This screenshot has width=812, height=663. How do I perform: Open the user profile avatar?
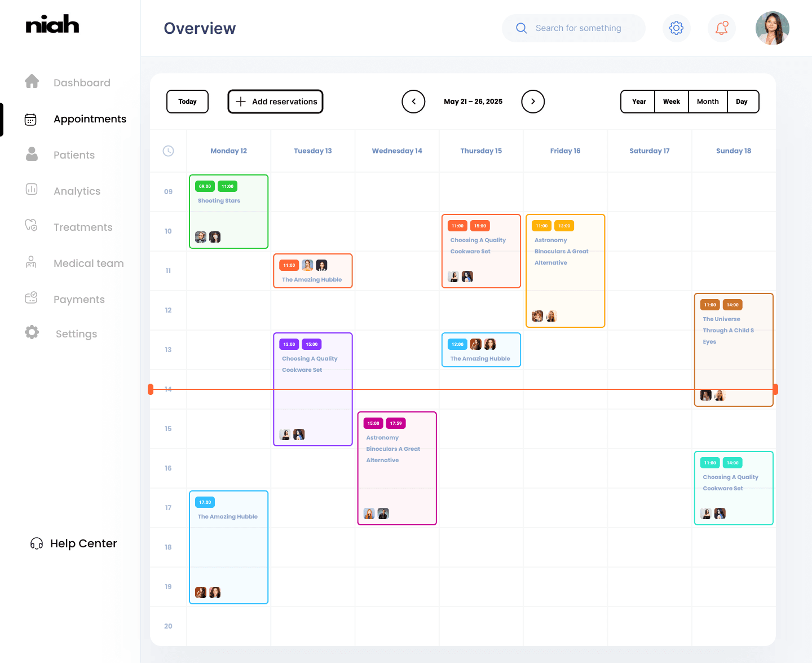coord(773,28)
